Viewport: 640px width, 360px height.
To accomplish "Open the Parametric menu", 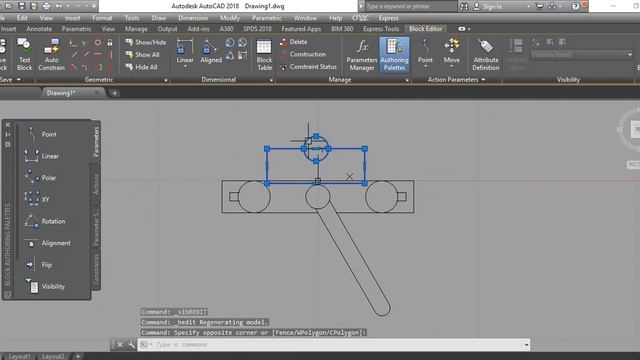I will coord(267,18).
